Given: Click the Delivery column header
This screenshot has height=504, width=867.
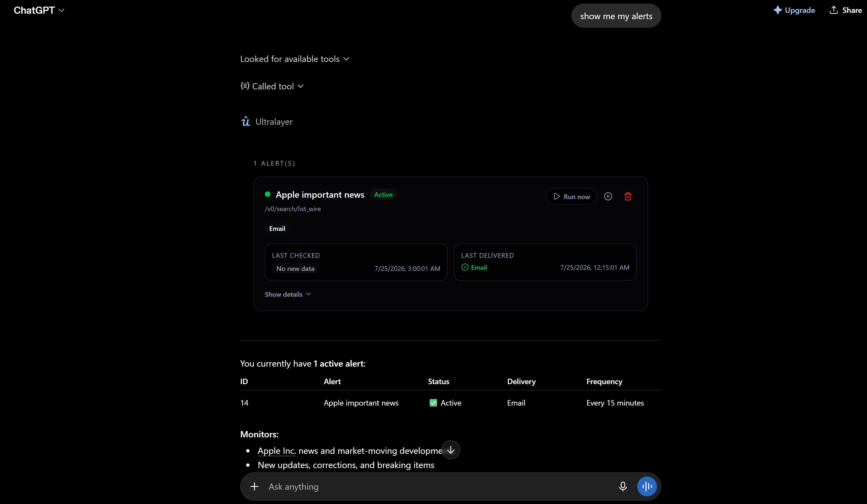Looking at the screenshot, I should [x=521, y=381].
